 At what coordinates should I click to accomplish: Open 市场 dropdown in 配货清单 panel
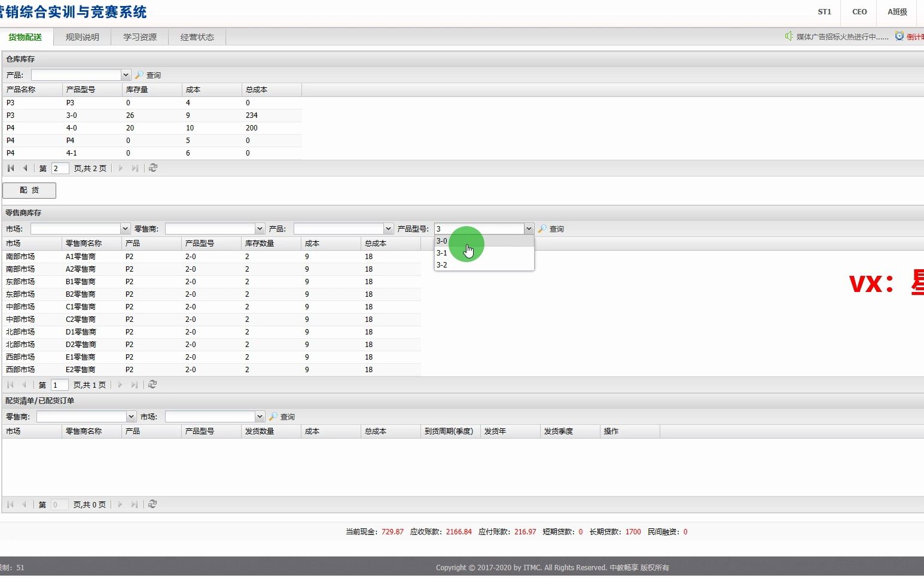[260, 416]
